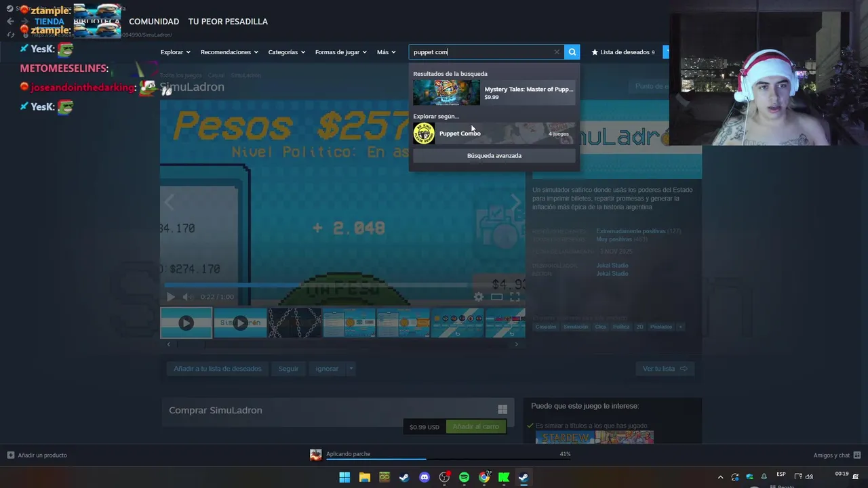Screen dimensions: 868x488
Task: Switch trailer to theater mode icon
Action: [497, 297]
